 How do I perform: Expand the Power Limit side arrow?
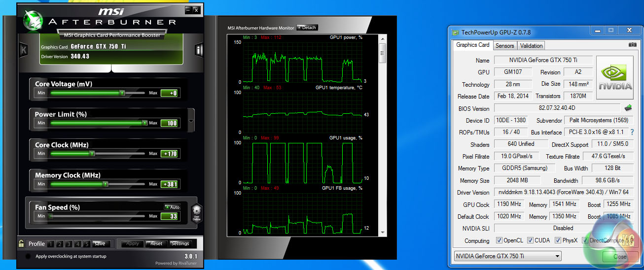(x=191, y=120)
